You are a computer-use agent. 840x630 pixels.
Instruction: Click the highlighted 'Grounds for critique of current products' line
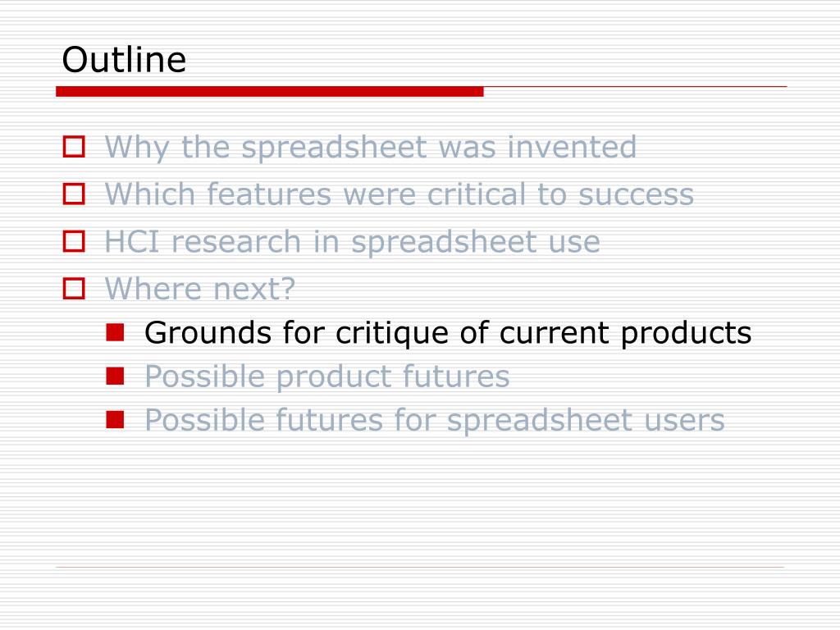coord(448,333)
